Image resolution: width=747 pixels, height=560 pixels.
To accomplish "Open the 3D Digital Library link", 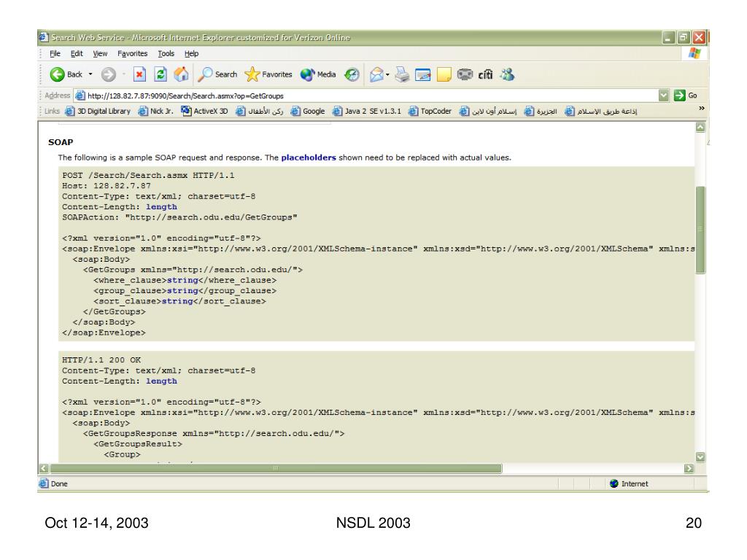I will 98,112.
